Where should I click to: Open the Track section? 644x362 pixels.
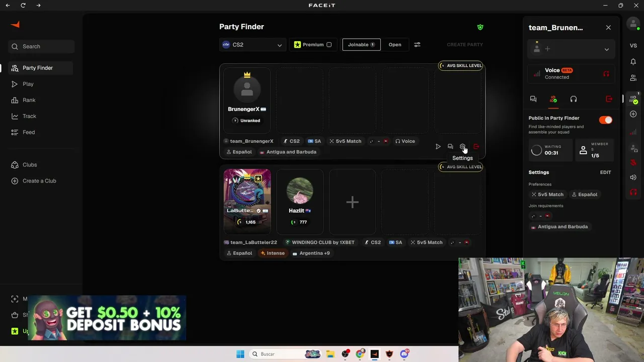(x=29, y=116)
